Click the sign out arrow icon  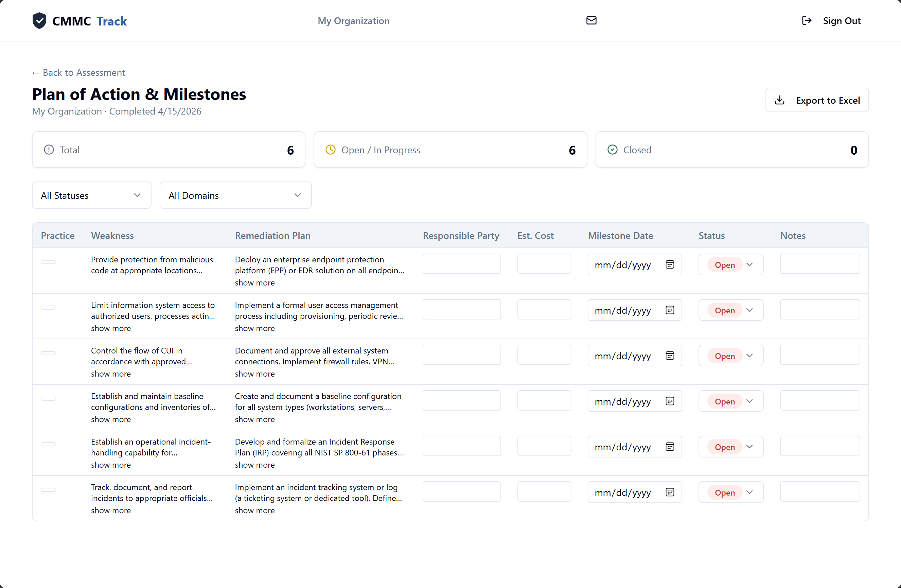[806, 20]
